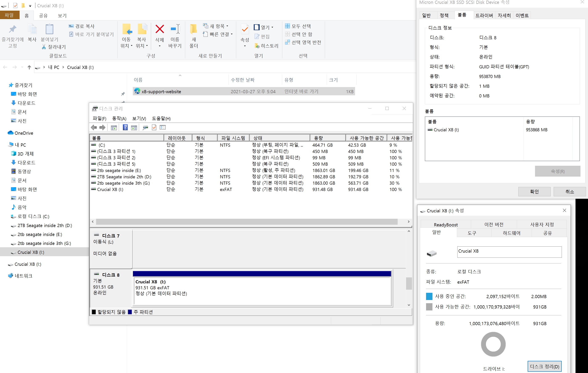Click the drive/refresh icon in Disk Management toolbar

(x=145, y=128)
